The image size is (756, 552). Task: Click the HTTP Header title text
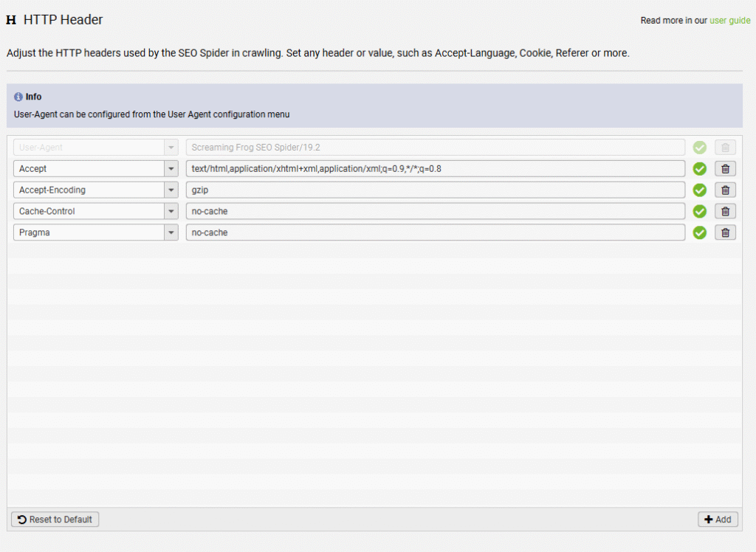coord(63,20)
